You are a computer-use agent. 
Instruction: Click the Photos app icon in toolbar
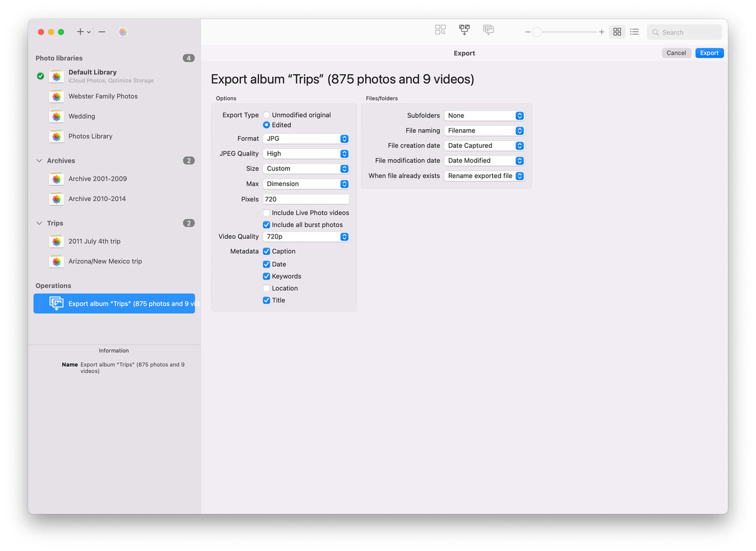(x=123, y=32)
